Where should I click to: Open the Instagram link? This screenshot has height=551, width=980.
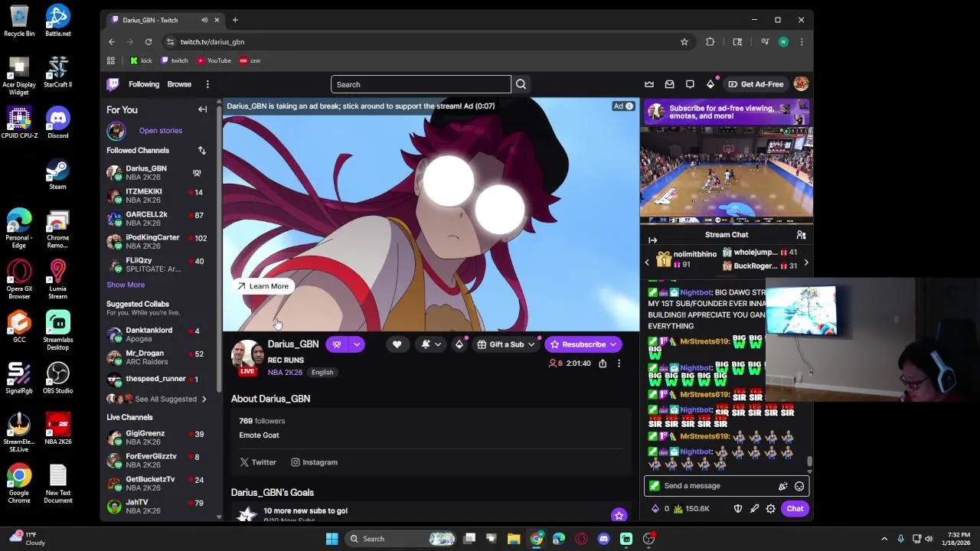(x=314, y=462)
